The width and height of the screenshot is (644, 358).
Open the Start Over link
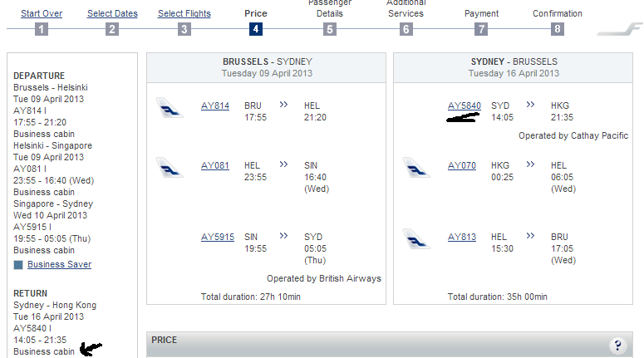(42, 13)
